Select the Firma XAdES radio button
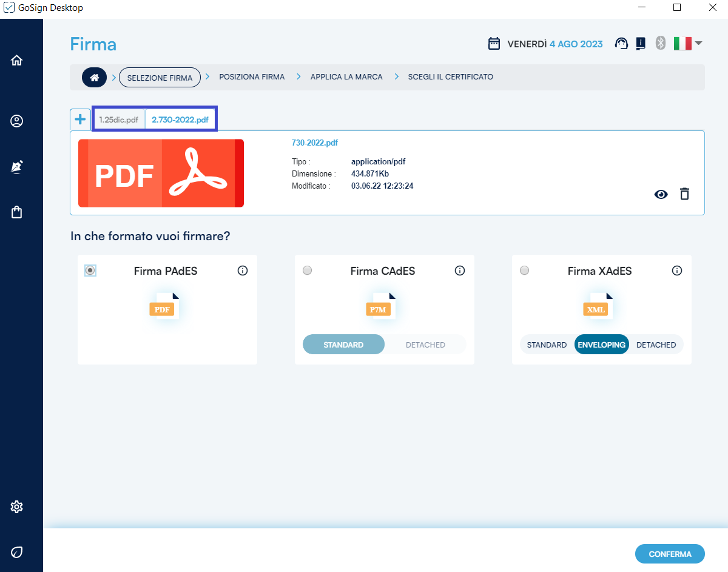This screenshot has height=572, width=728. tap(525, 271)
